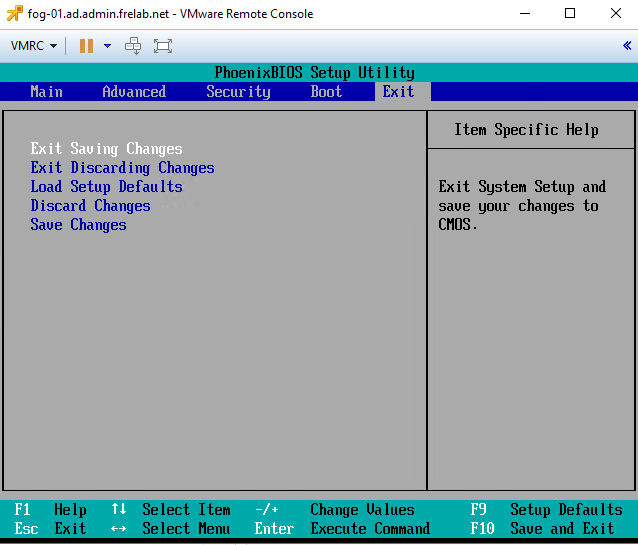Screen dimensions: 638x545
Task: Click the PhoenixBIOS Setup Utility title
Action: [x=315, y=72]
